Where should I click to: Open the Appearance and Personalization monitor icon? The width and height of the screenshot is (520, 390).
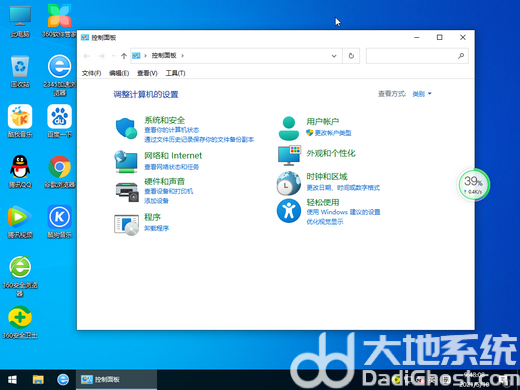[x=289, y=155]
